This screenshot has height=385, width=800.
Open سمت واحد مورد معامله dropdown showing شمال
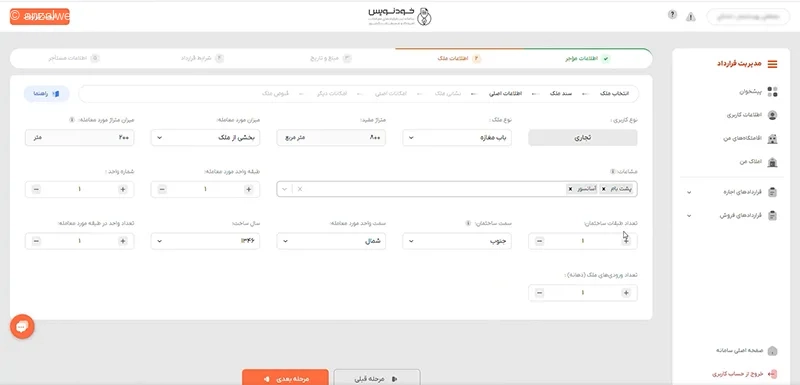click(331, 241)
